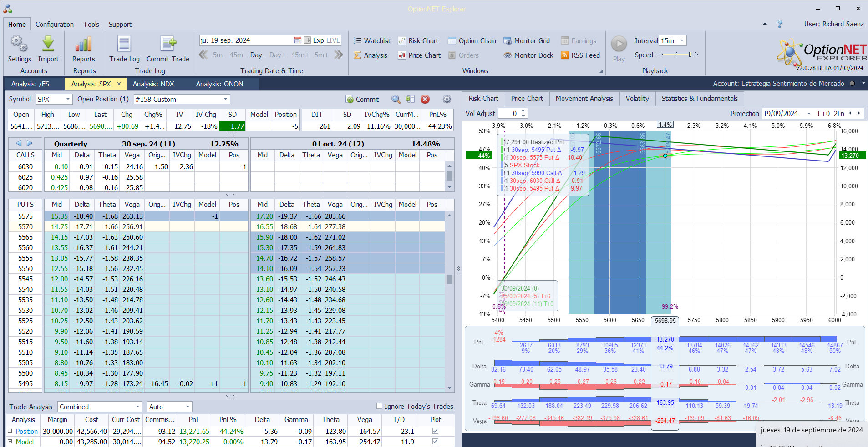Toggle the bar chart icon in date field
Viewport: 868px width, 447px height.
(x=307, y=40)
